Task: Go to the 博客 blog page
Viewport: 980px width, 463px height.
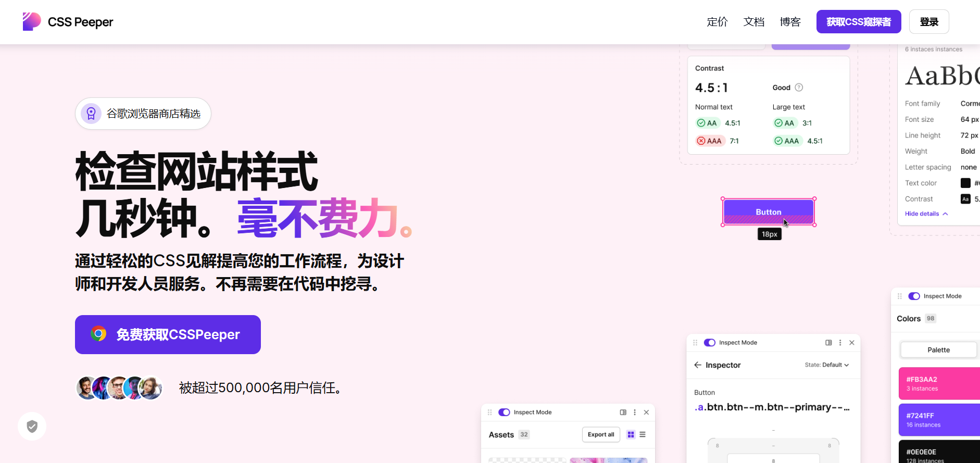Action: 790,22
